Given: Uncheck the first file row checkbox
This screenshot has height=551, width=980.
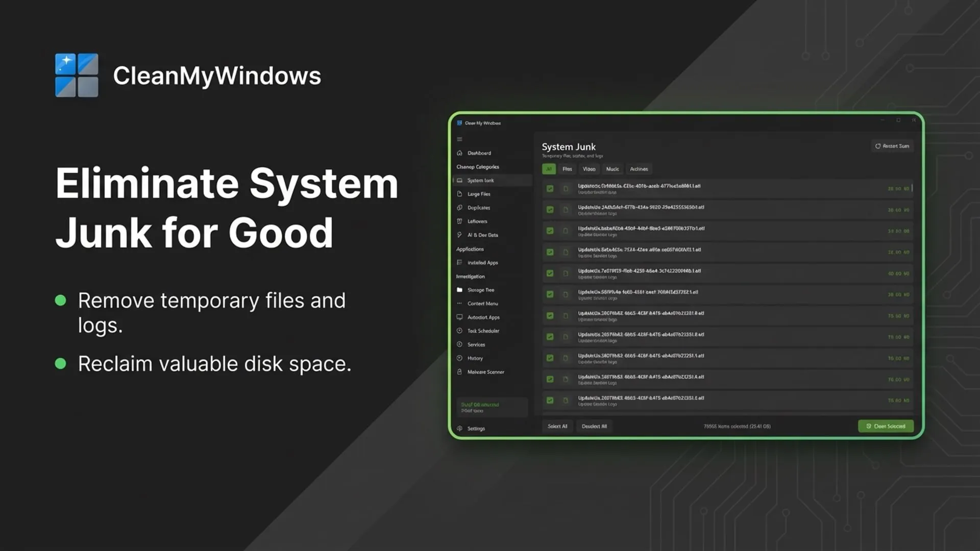Looking at the screenshot, I should click(x=550, y=189).
